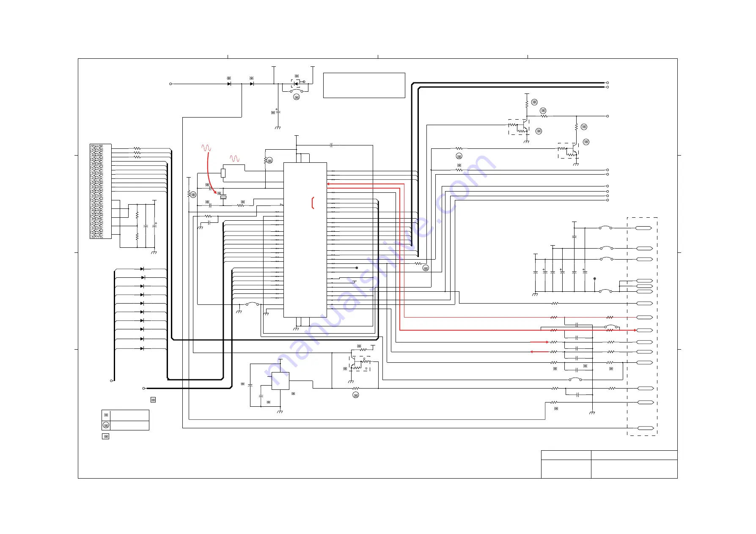Click the empty note box at top center

coord(364,85)
